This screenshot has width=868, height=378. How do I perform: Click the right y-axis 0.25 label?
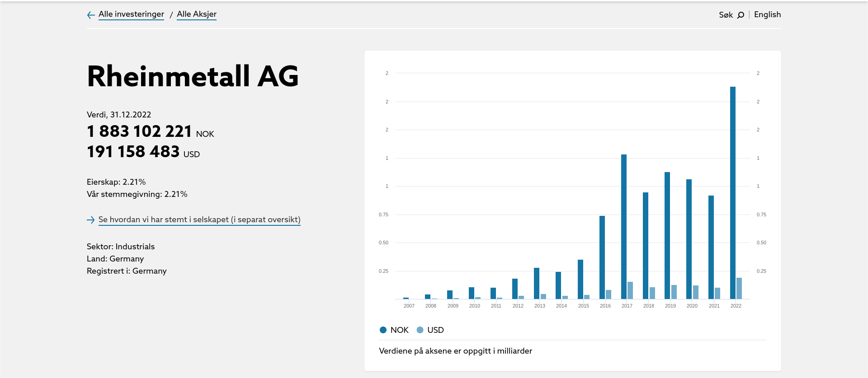tap(761, 271)
